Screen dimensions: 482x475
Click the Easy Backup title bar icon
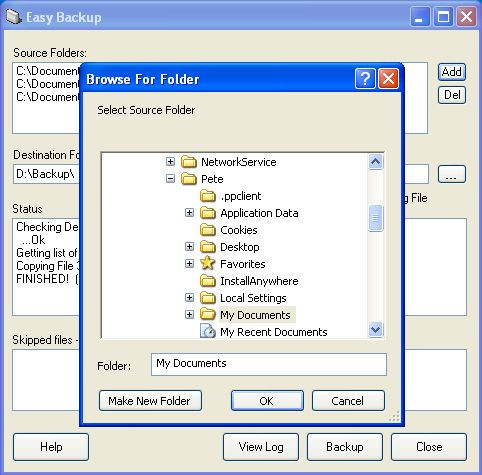click(14, 17)
